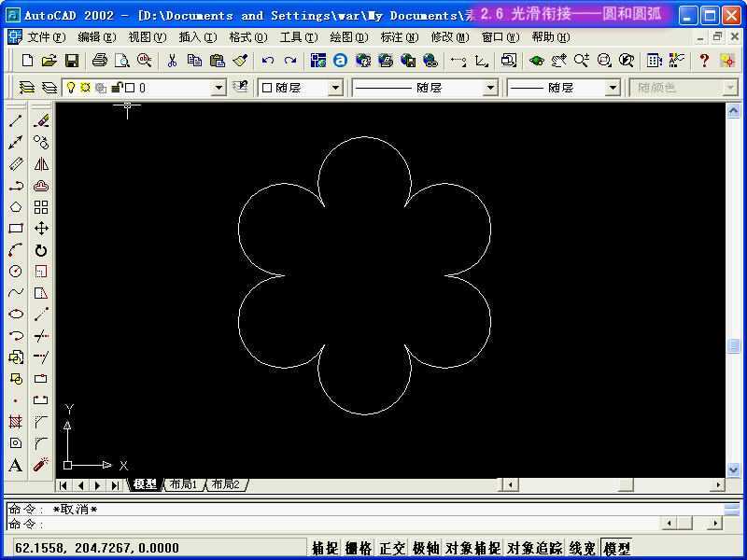Select the Spline tool

tap(16, 292)
